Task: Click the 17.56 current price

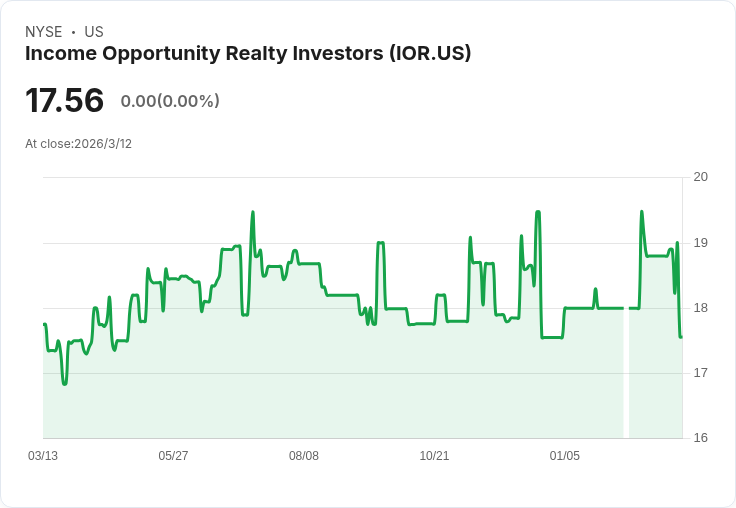Action: point(64,101)
